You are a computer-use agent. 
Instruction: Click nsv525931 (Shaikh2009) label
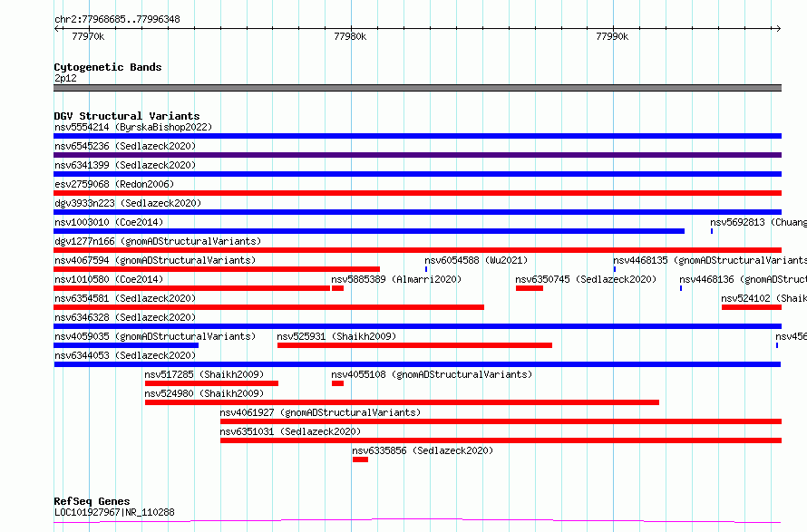[336, 336]
